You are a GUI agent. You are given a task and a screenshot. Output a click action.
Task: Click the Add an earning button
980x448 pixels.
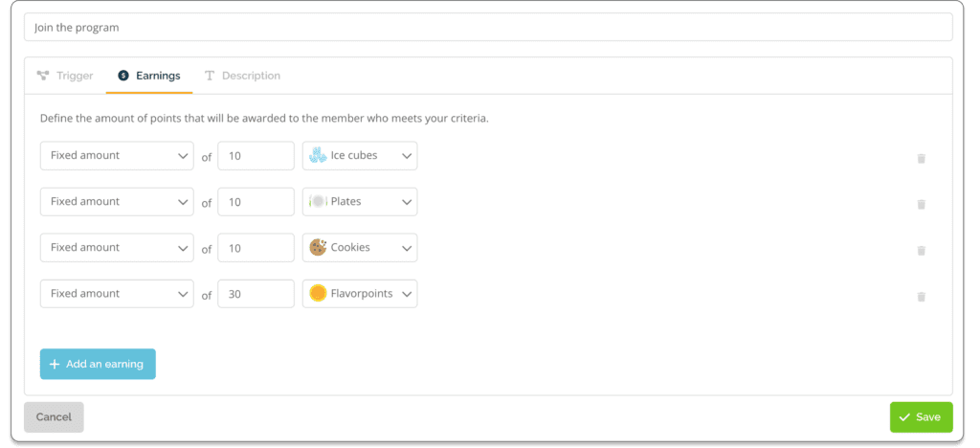pos(99,365)
